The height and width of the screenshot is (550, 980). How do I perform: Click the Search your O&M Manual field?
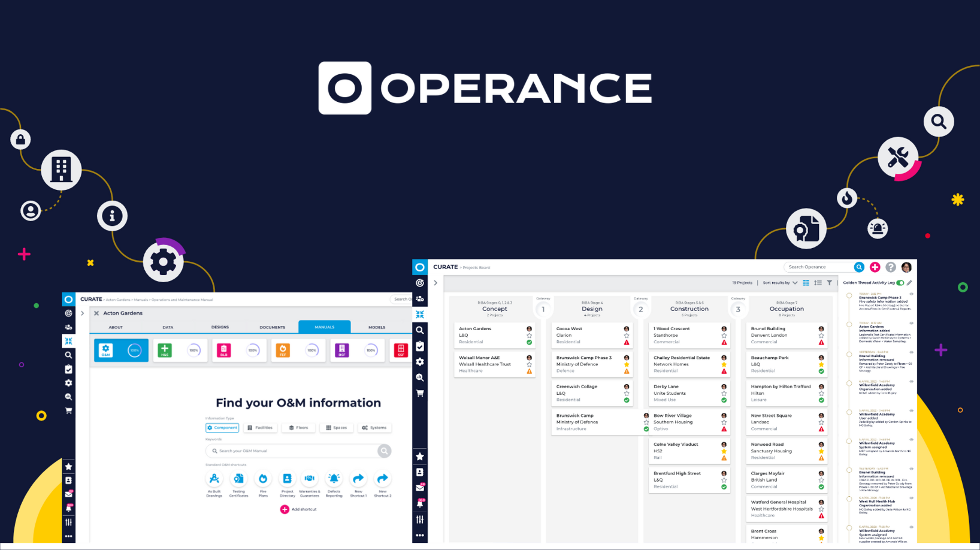click(x=288, y=451)
